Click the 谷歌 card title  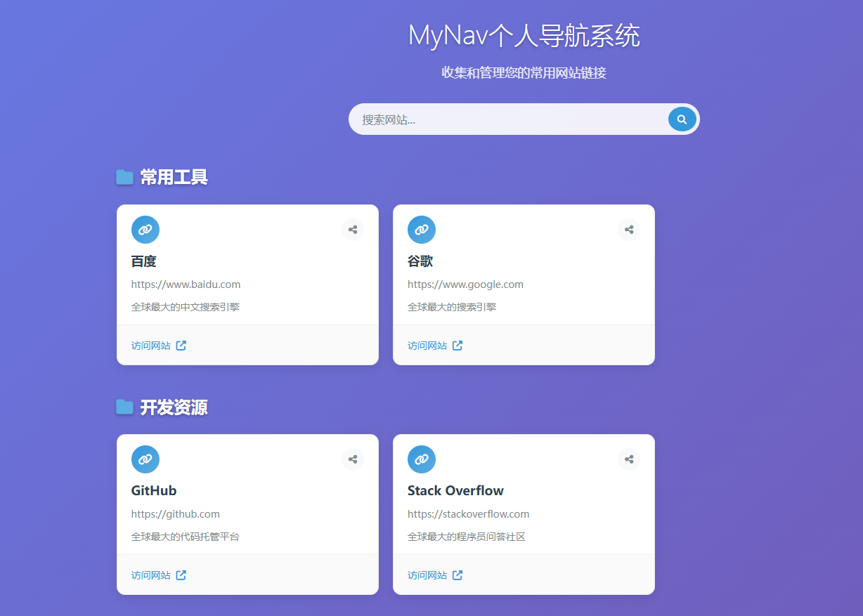pyautogui.click(x=420, y=261)
